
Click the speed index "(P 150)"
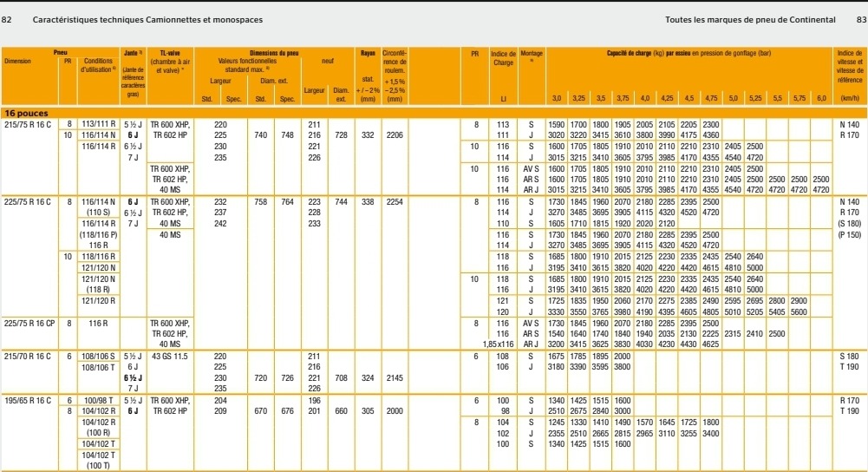(850, 235)
